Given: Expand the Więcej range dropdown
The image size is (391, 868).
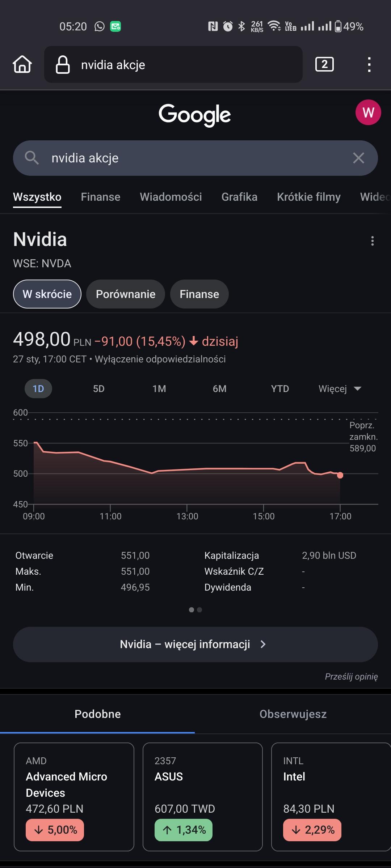Looking at the screenshot, I should tap(340, 389).
